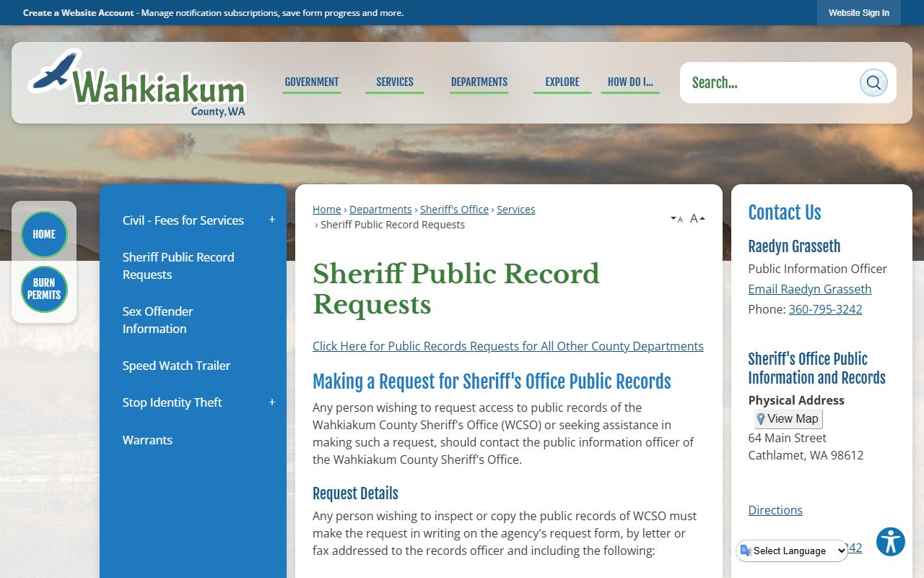The height and width of the screenshot is (578, 924).
Task: Open Stop Identity Theft page
Action: pyautogui.click(x=172, y=402)
